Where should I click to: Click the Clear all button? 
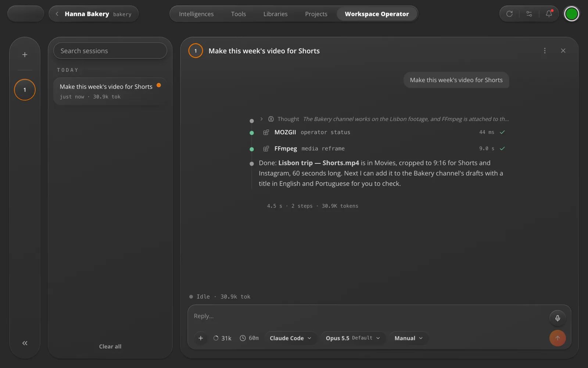110,346
